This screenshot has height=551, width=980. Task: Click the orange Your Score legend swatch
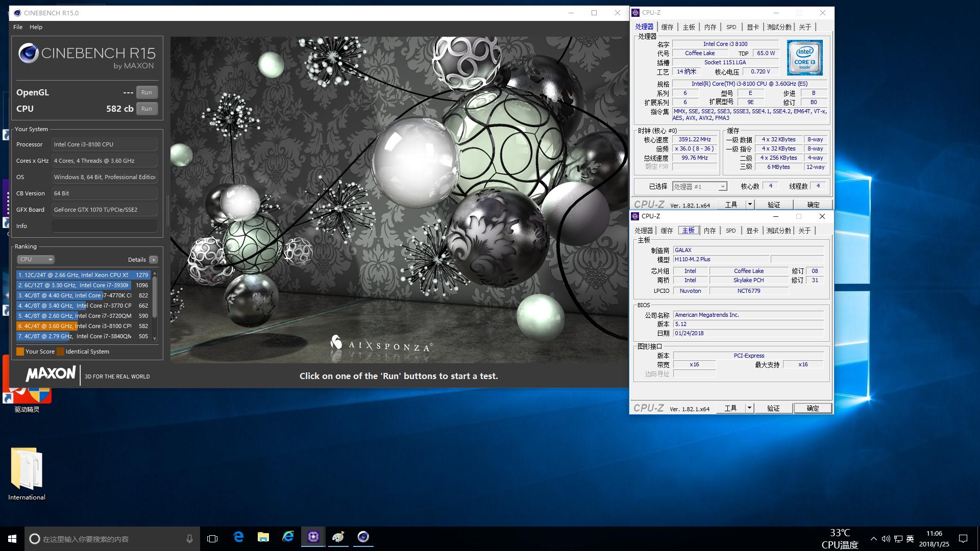coord(21,351)
